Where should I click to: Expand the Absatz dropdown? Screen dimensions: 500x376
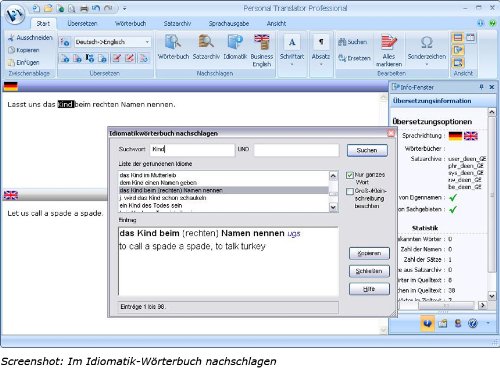tap(321, 64)
